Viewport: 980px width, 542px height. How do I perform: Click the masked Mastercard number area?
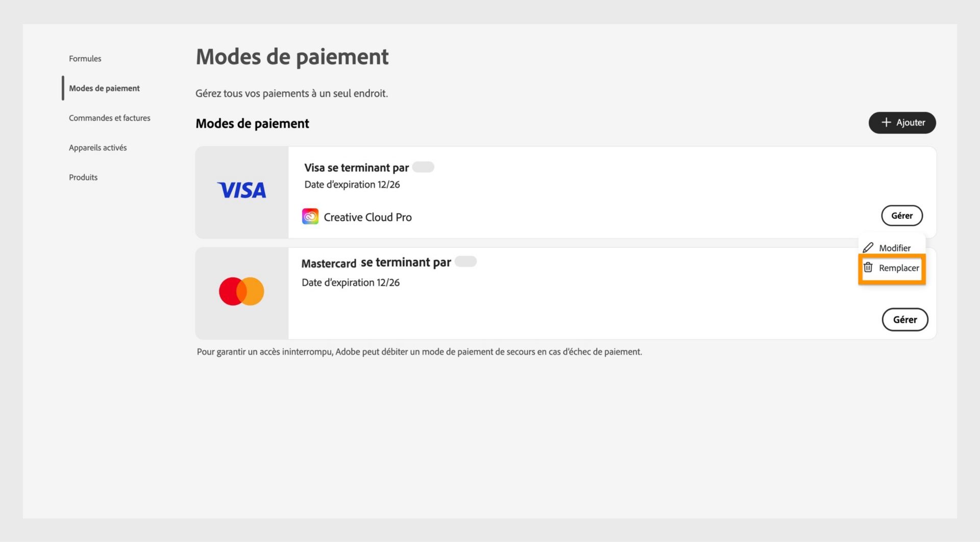[x=465, y=261]
